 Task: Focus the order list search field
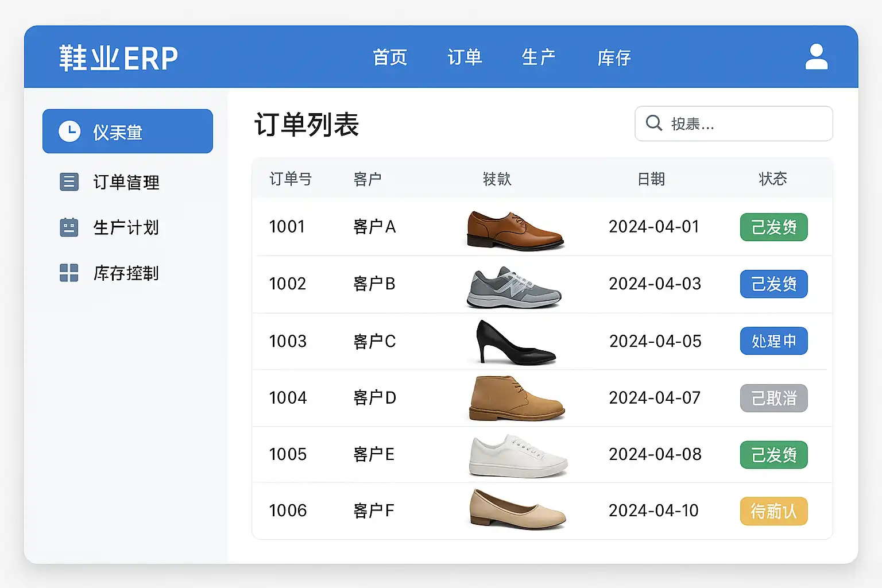point(734,123)
